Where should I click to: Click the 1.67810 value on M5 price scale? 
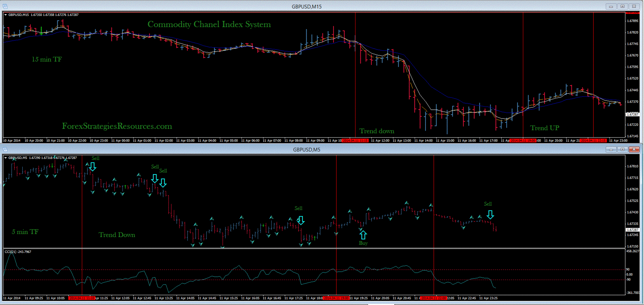633,166
